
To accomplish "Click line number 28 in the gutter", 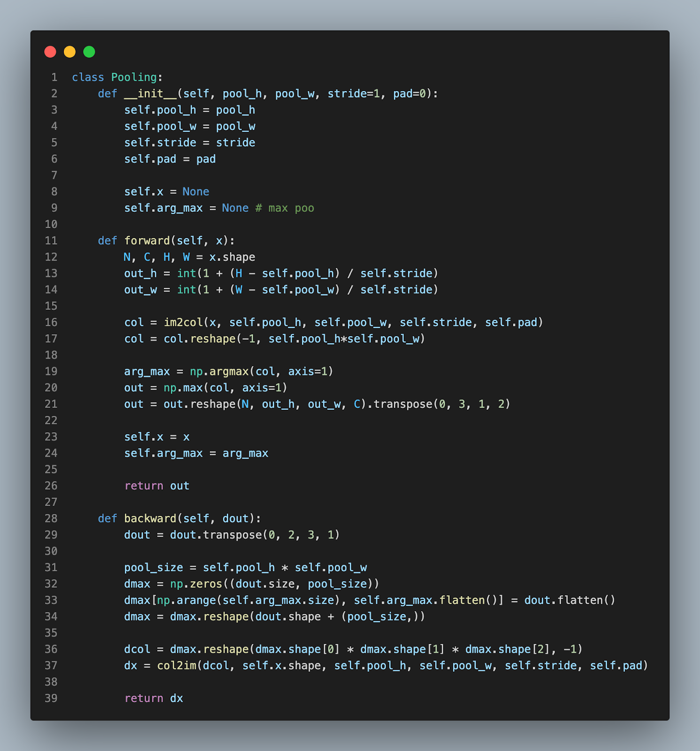I will 51,519.
